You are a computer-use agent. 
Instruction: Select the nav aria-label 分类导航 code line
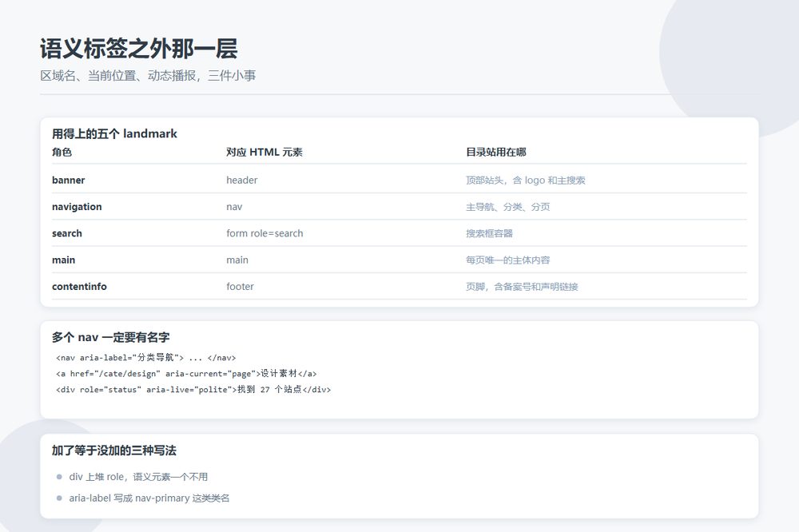click(x=145, y=357)
